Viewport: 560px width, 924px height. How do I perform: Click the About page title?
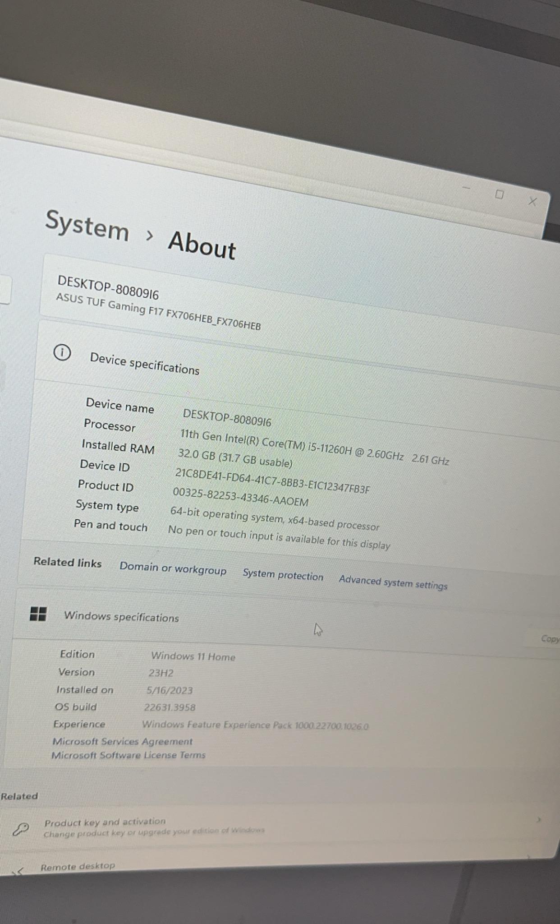pos(202,245)
